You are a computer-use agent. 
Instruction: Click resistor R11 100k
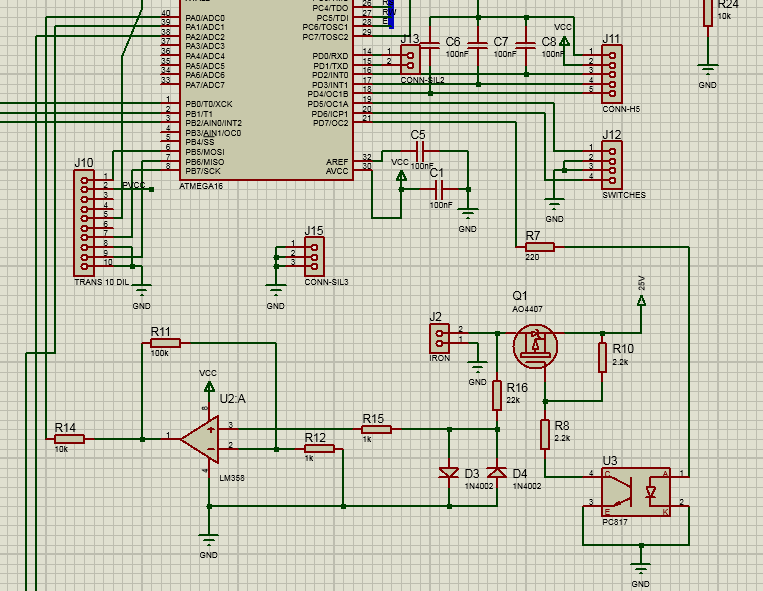point(165,343)
